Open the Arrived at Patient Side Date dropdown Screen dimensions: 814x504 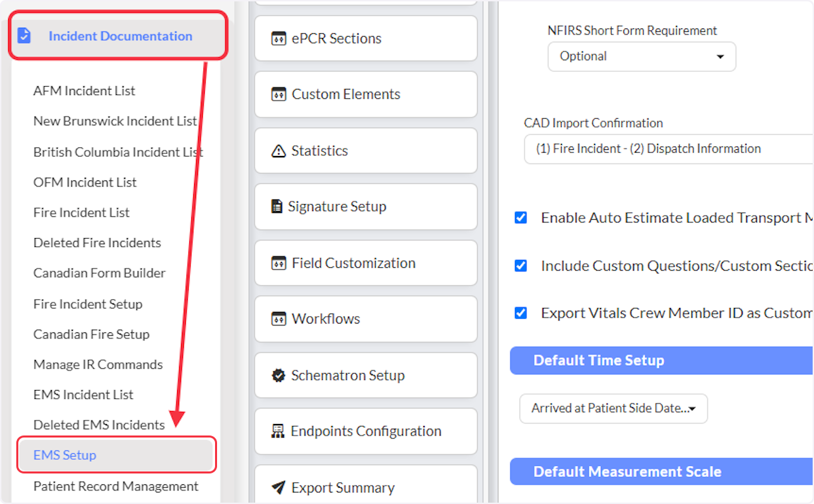[x=614, y=408]
